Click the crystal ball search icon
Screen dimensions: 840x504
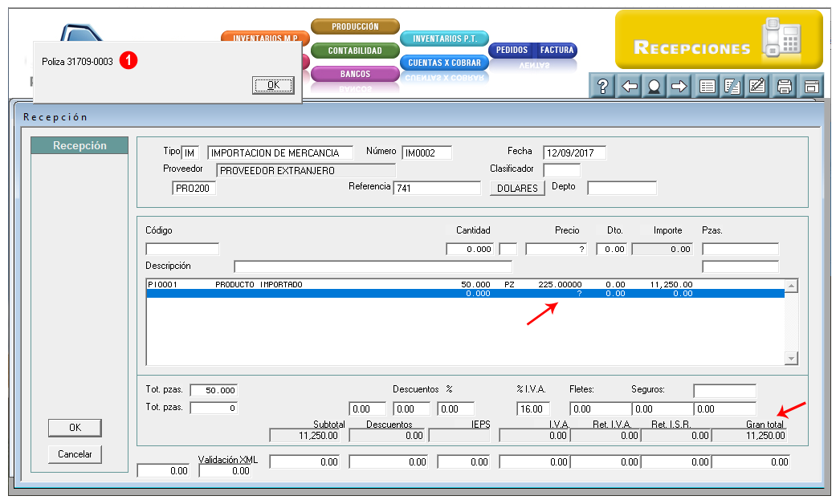tap(654, 86)
